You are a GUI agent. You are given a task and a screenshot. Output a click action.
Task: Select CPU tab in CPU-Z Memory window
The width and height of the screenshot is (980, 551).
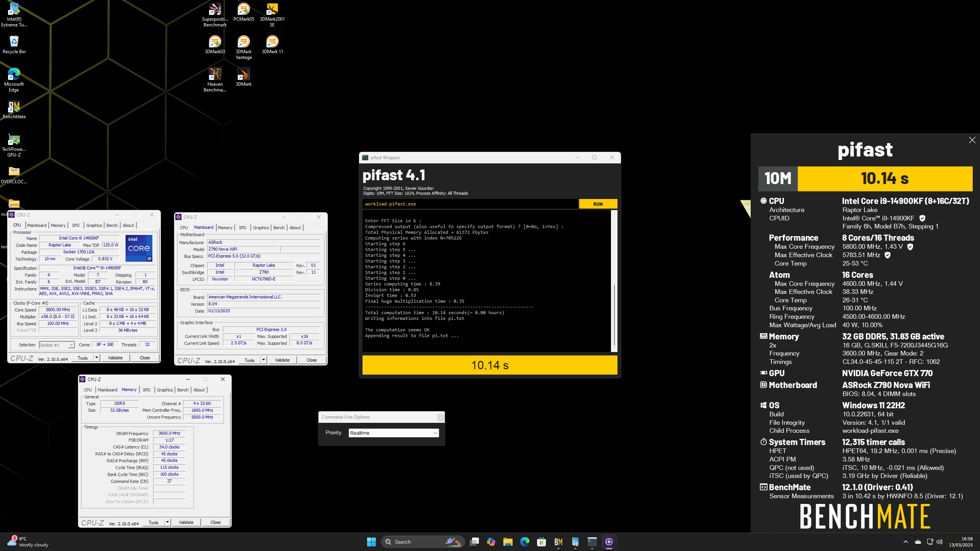[x=88, y=390]
